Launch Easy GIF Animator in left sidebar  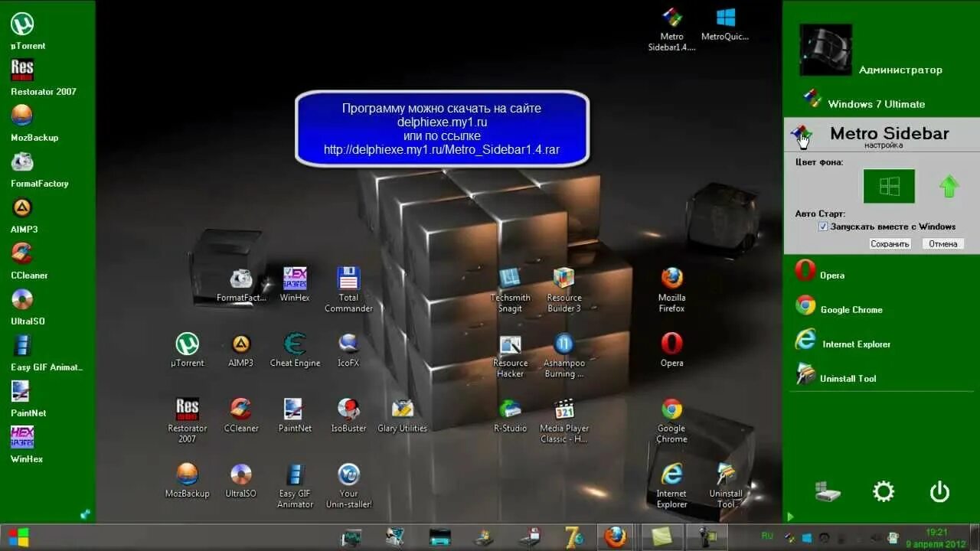[x=22, y=346]
